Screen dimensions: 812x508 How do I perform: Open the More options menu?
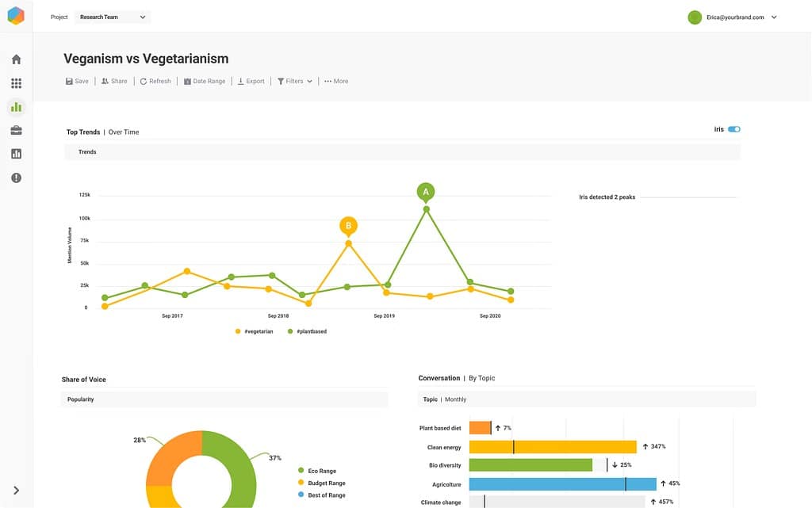[x=336, y=80]
